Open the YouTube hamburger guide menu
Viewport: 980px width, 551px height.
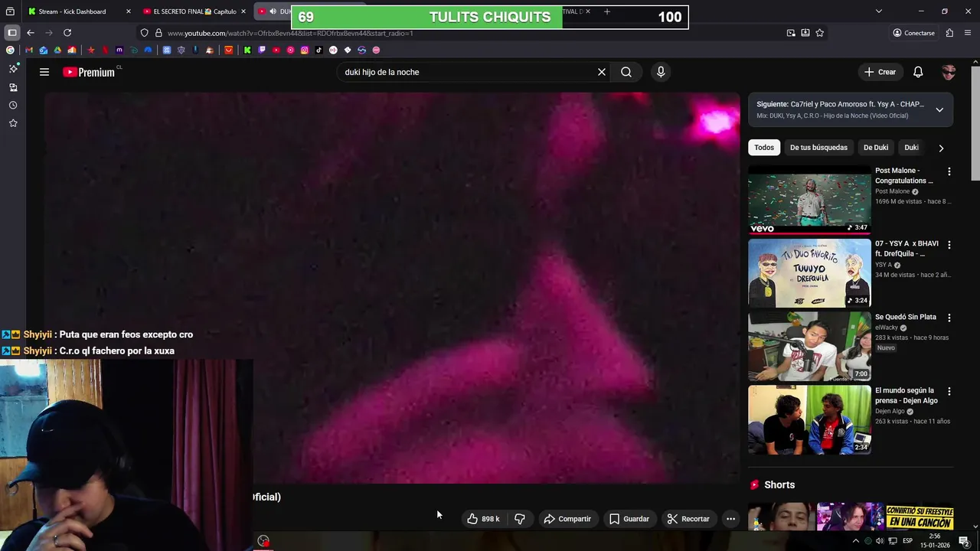coord(44,72)
